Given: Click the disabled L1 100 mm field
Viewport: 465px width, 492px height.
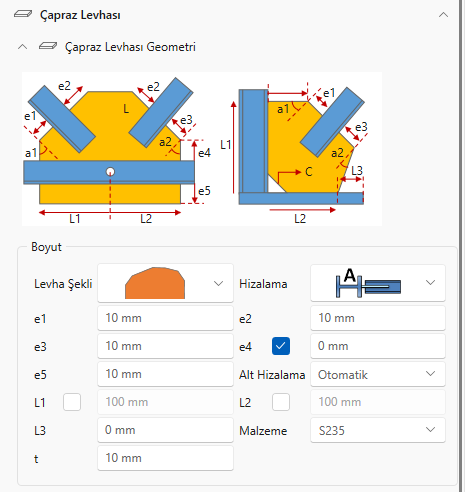Looking at the screenshot, I should point(165,402).
